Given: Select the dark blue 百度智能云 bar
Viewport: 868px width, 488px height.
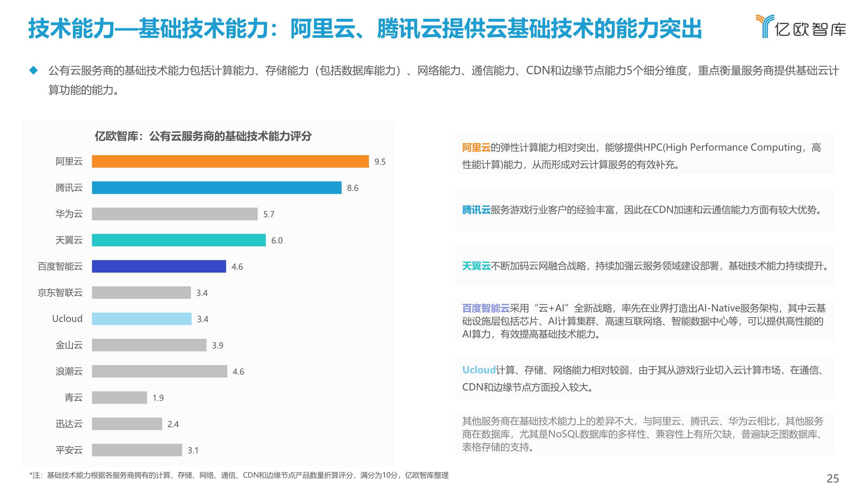Looking at the screenshot, I should 159,266.
